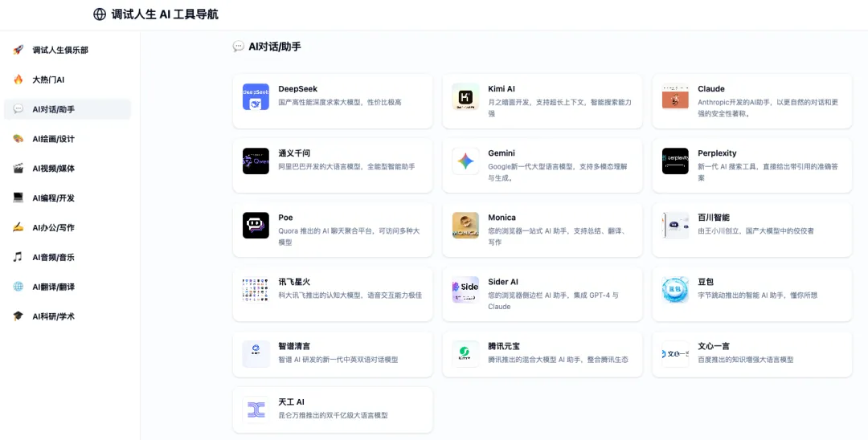Open the 讯飞星火 card title
The image size is (868, 440).
pyautogui.click(x=294, y=282)
